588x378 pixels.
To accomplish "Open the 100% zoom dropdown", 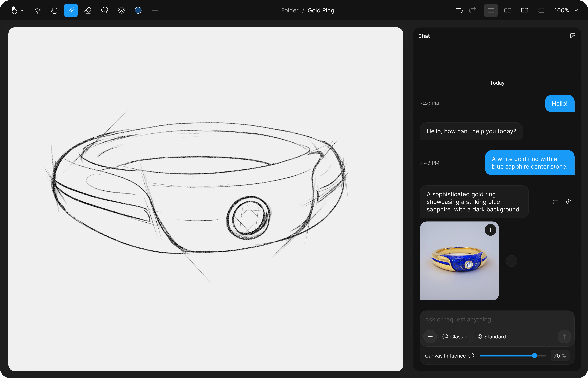I will click(x=566, y=10).
